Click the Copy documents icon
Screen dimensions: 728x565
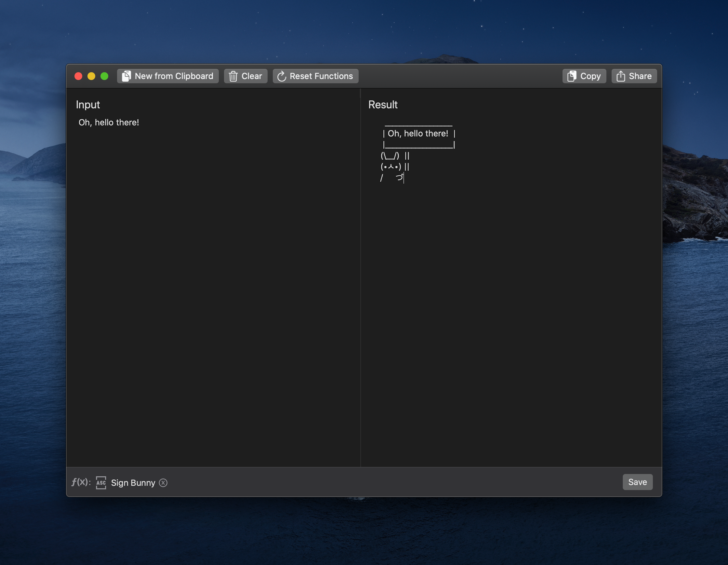(572, 76)
